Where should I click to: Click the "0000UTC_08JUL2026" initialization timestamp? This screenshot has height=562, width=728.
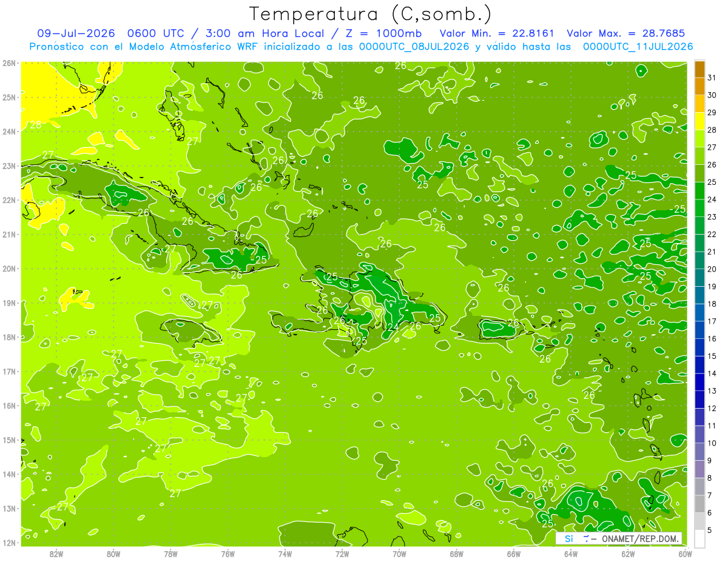(414, 47)
